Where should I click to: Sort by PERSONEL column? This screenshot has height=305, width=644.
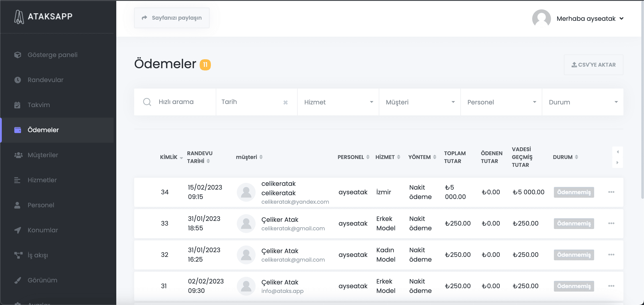(x=354, y=157)
